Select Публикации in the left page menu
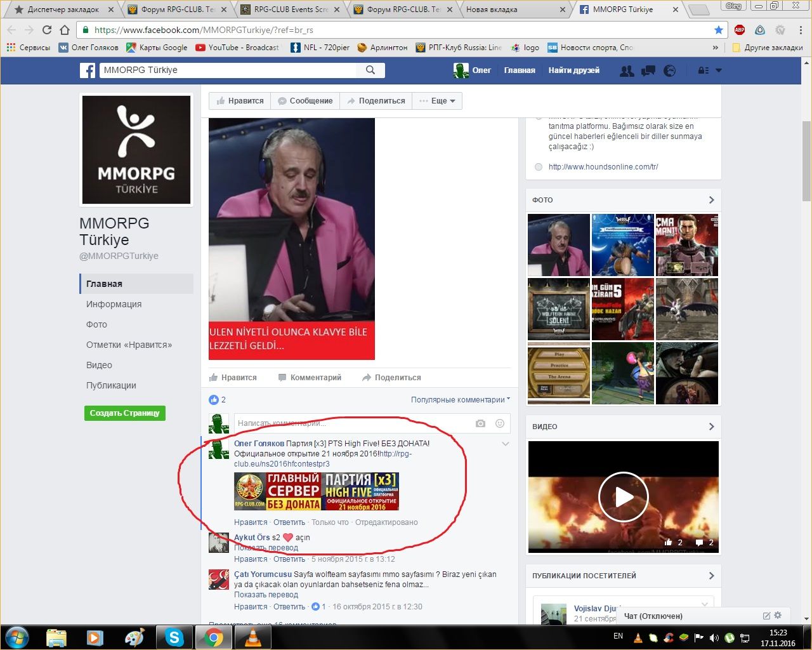Screen dimensions: 812x650 [x=111, y=385]
